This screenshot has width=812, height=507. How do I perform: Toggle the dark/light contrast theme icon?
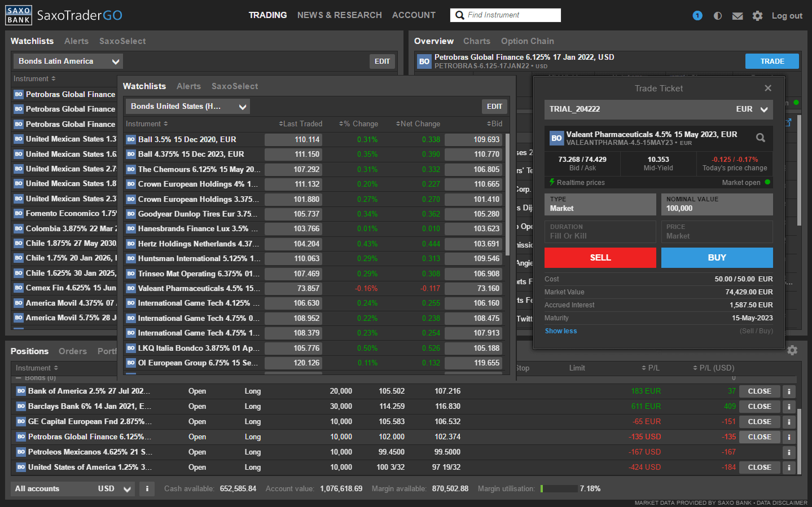(718, 16)
